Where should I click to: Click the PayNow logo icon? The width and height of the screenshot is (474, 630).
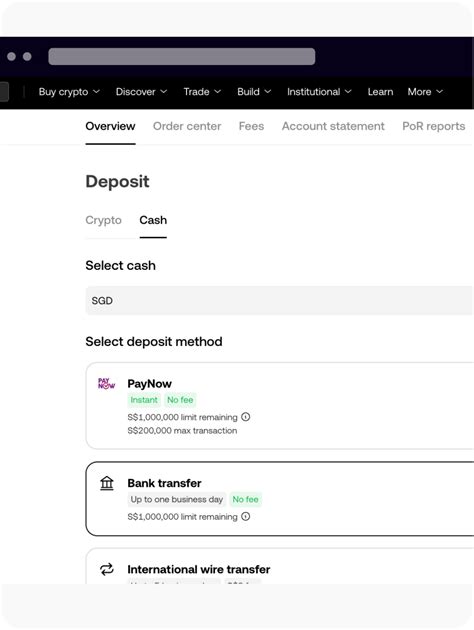point(106,383)
